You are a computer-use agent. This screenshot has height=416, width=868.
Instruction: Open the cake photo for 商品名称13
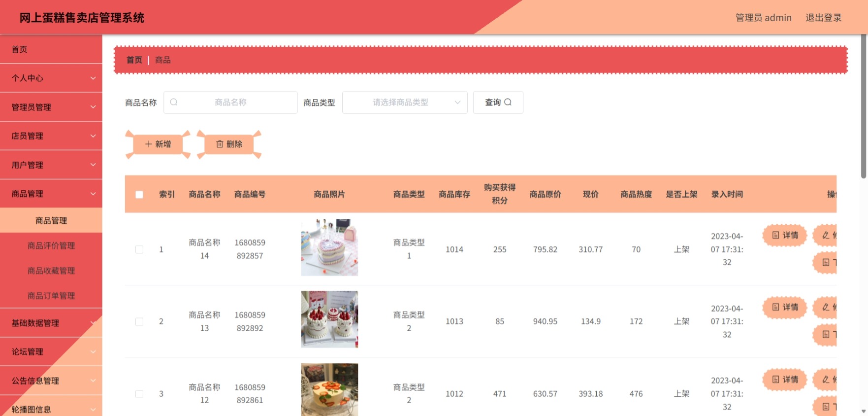click(x=329, y=319)
